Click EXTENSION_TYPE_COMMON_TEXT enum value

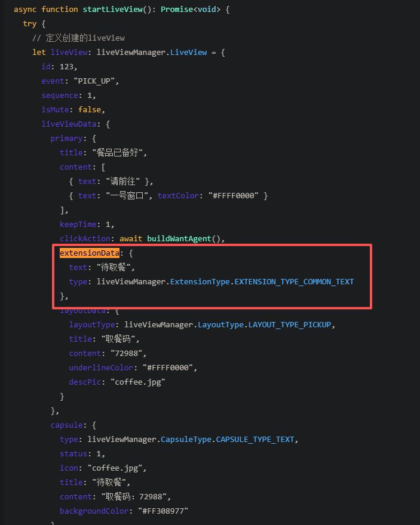pyautogui.click(x=294, y=282)
